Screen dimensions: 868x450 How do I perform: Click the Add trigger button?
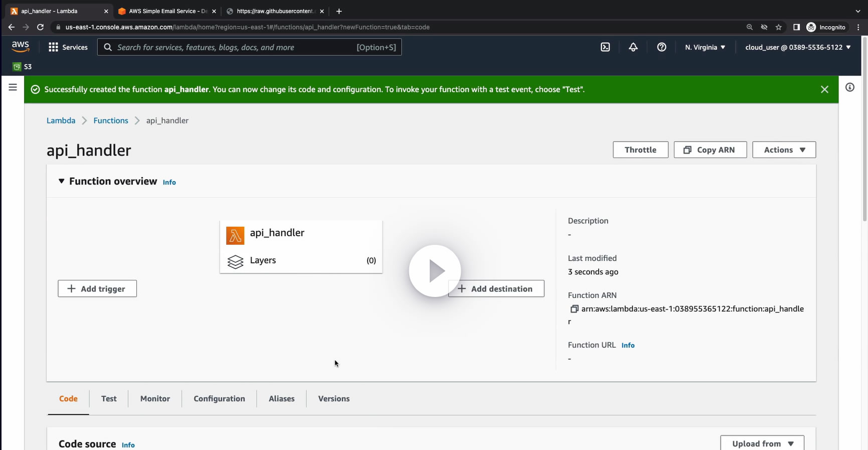97,289
